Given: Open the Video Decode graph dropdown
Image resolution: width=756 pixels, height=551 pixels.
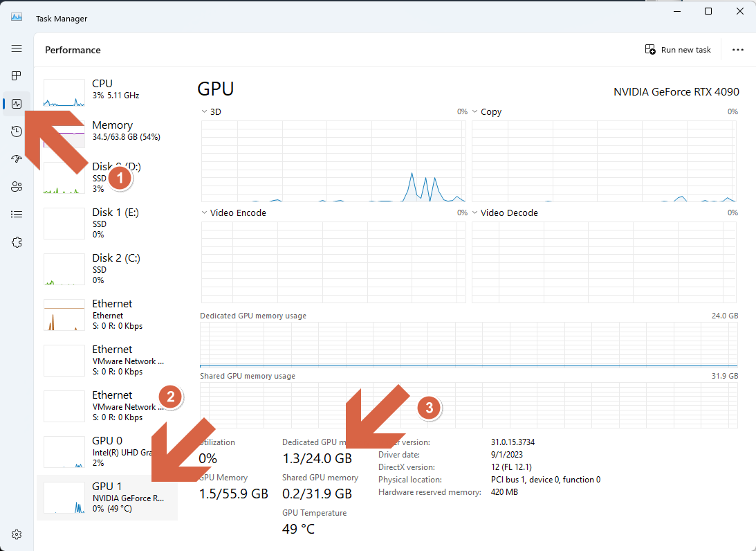Looking at the screenshot, I should pyautogui.click(x=505, y=213).
